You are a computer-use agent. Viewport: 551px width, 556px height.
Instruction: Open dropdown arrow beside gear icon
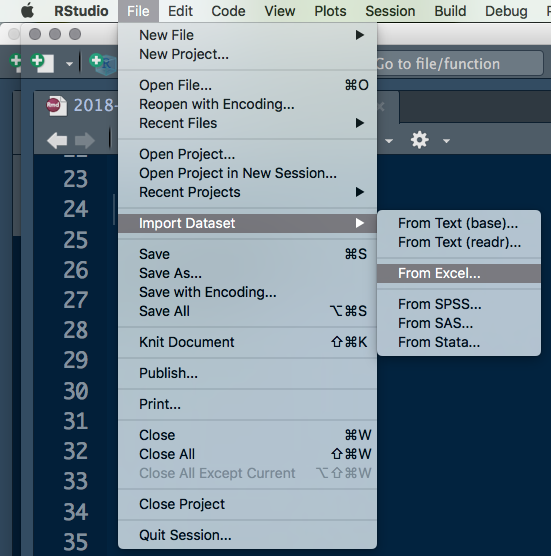click(x=446, y=141)
